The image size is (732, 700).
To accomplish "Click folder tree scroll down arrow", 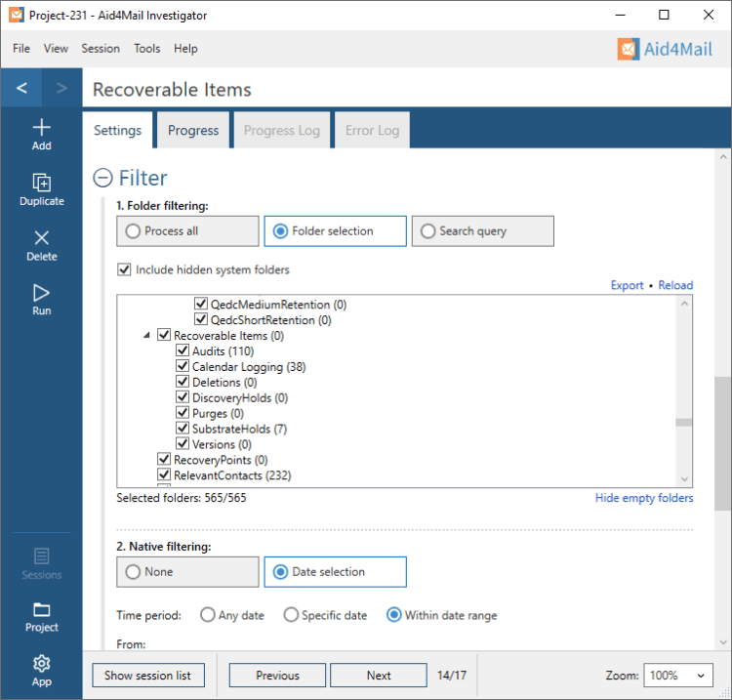I will click(684, 479).
